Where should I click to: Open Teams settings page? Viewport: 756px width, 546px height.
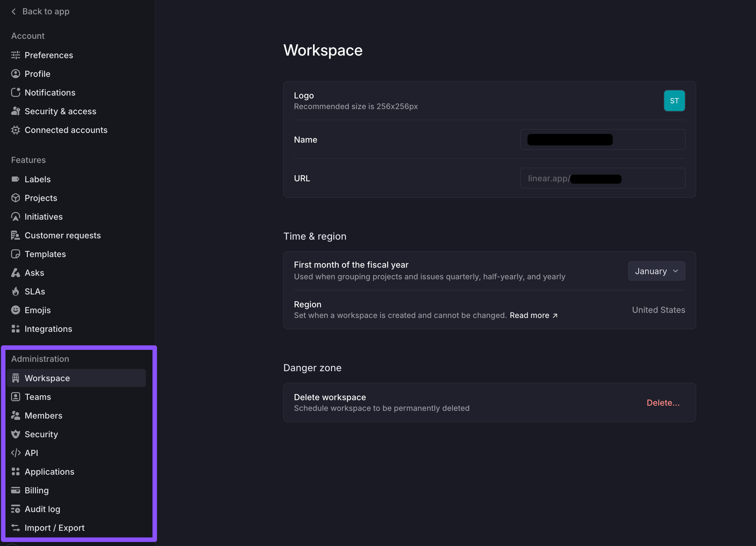(38, 397)
